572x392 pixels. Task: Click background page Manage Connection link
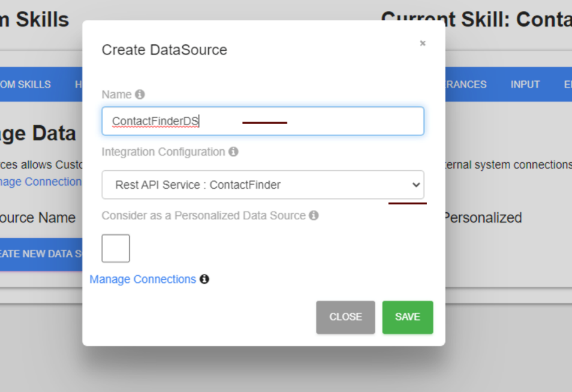[41, 182]
